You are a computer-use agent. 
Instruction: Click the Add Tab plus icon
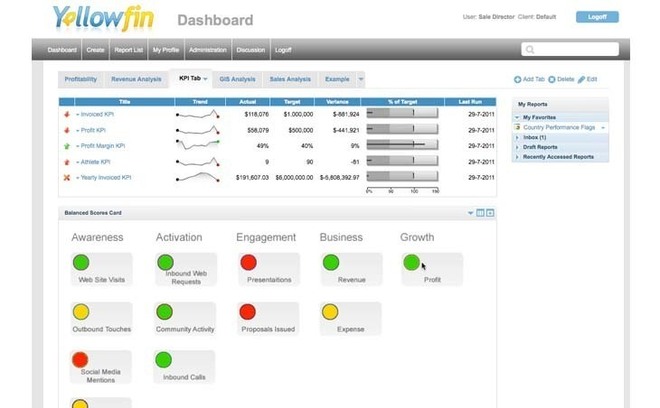(517, 79)
